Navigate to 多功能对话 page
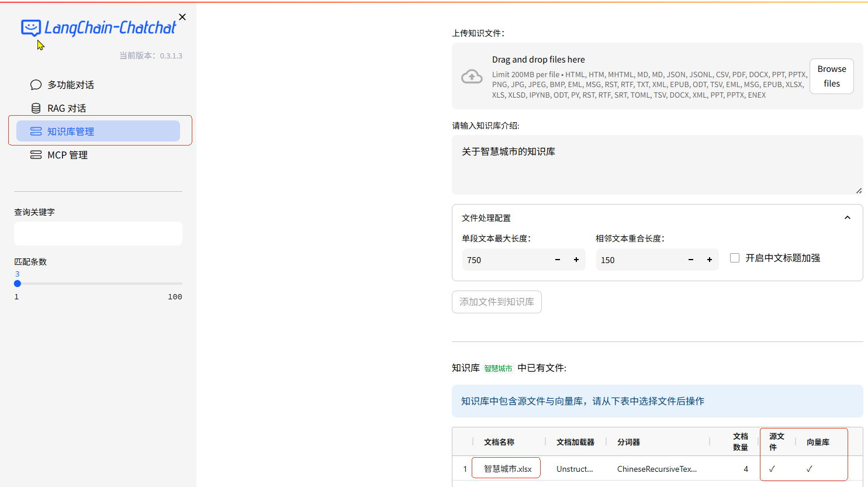The width and height of the screenshot is (868, 487). point(70,84)
